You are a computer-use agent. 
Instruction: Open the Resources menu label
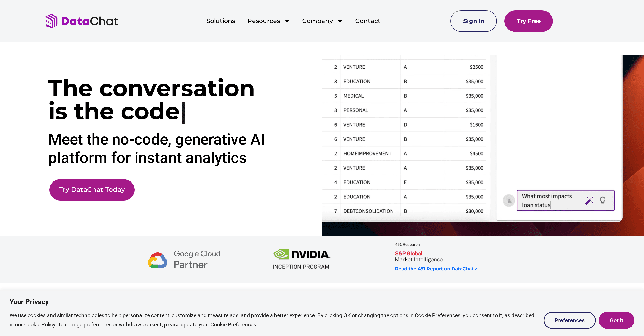pyautogui.click(x=264, y=21)
